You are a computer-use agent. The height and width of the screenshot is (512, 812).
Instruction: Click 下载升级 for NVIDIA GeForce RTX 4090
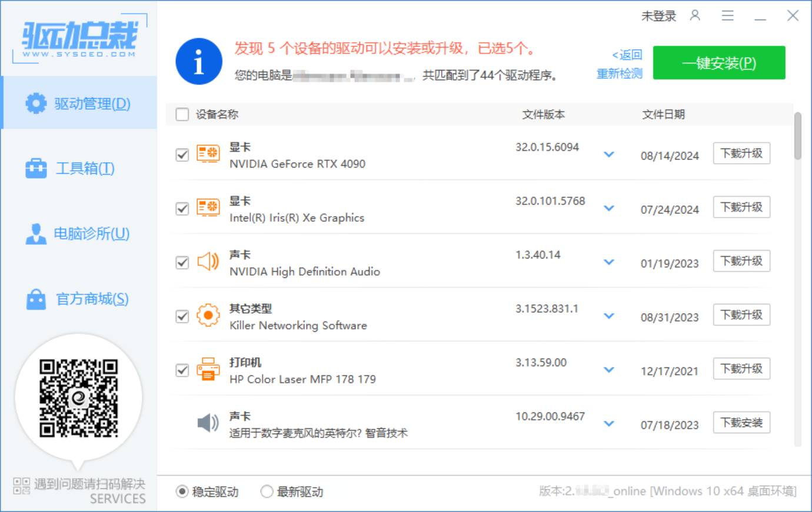pos(741,153)
